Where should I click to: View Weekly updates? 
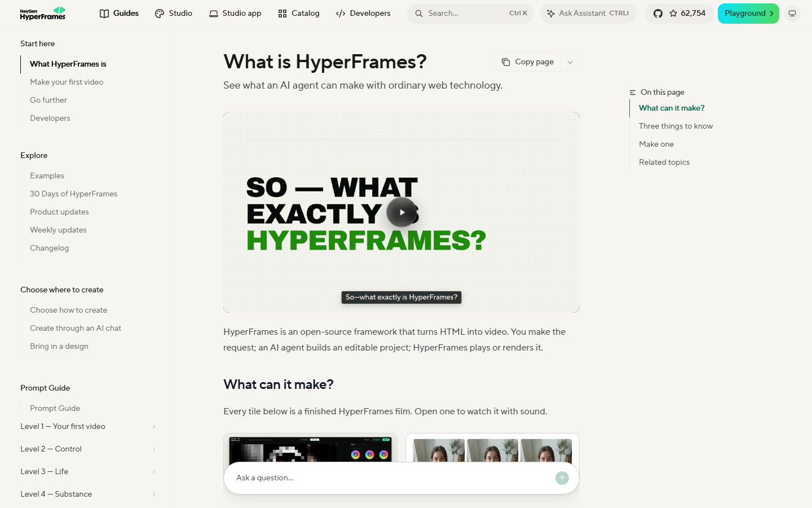click(58, 230)
